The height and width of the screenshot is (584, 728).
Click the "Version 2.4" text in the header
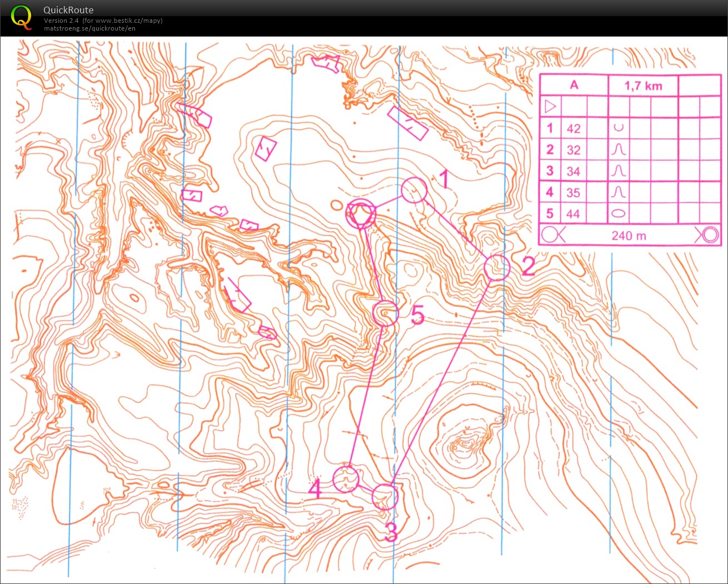point(62,21)
